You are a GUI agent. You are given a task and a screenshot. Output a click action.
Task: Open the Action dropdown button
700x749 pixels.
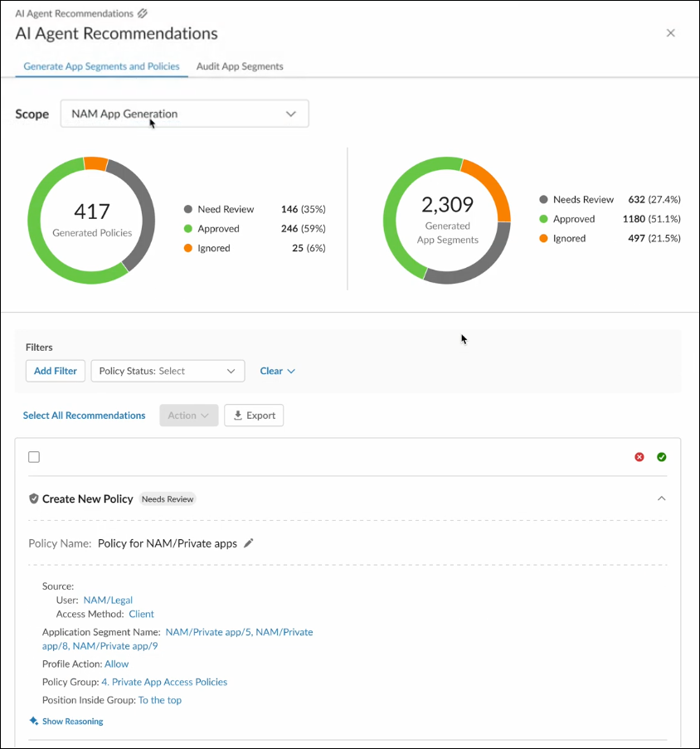pos(188,415)
